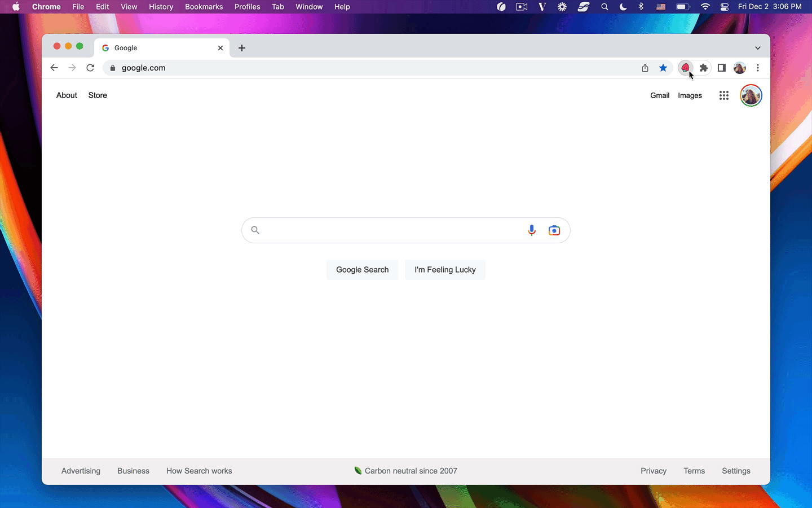Open the Gmail link

(660, 95)
